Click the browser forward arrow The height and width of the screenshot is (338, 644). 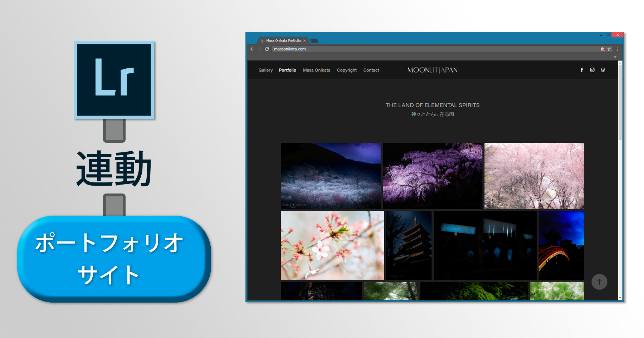click(259, 49)
